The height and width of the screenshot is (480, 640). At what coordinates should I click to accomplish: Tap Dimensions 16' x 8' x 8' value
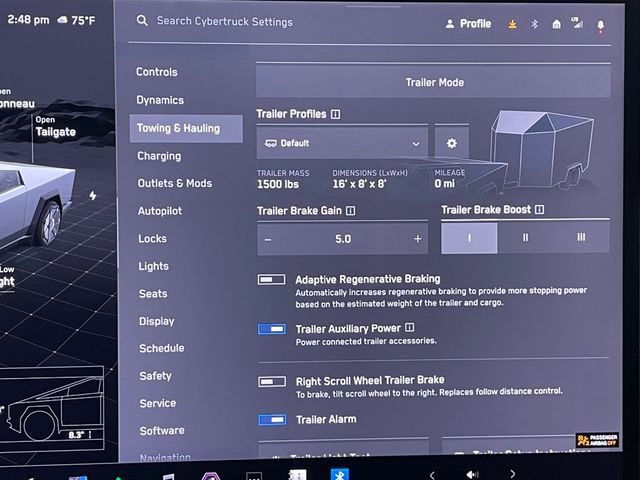[x=359, y=184]
